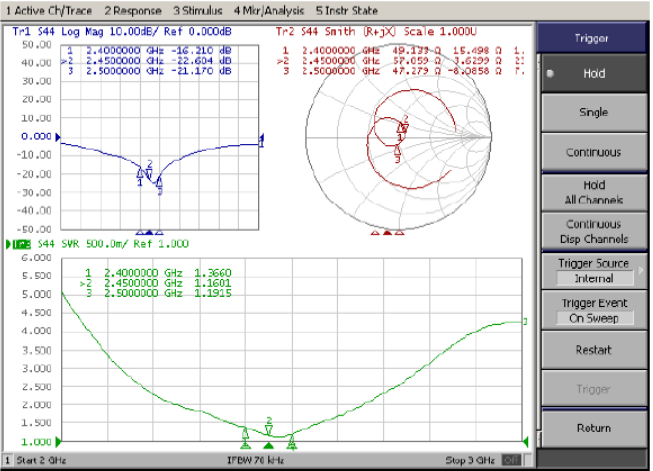Set trigger mode to Continuous
This screenshot has width=653, height=471.
pos(593,152)
